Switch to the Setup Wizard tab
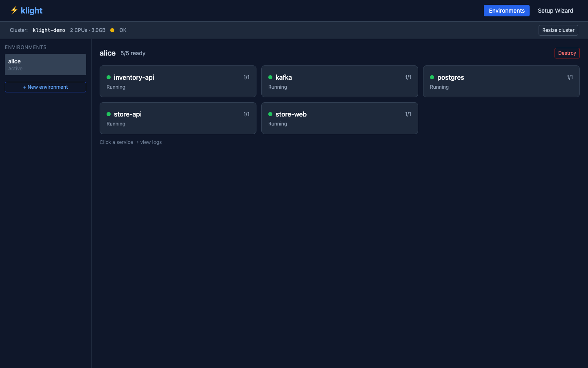 click(x=555, y=11)
